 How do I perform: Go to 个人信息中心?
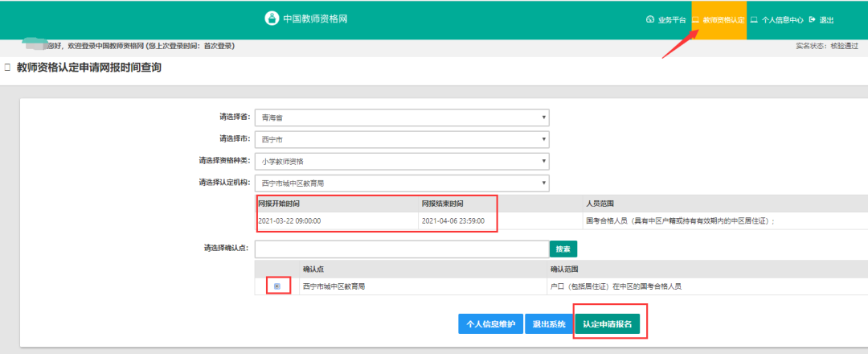point(776,20)
